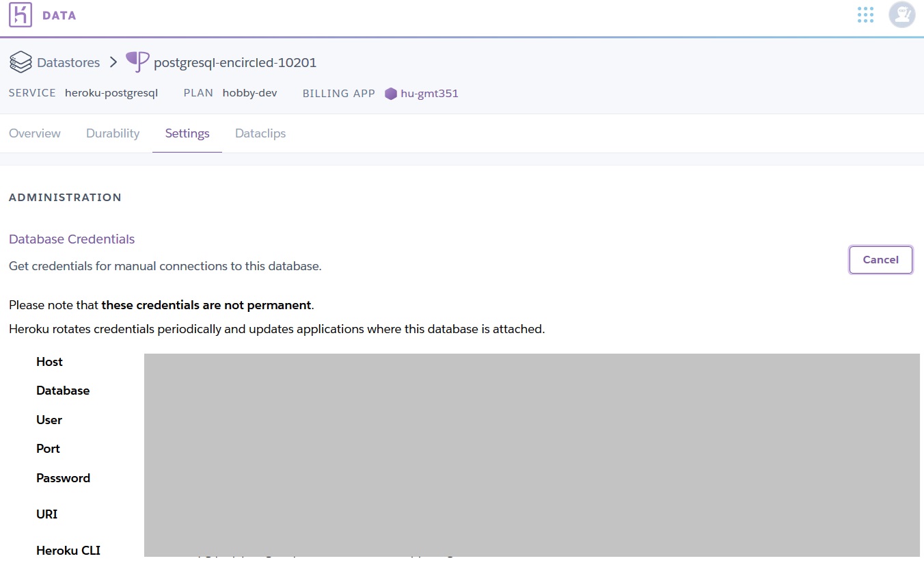Click the Password field label
Image resolution: width=924 pixels, height=565 pixels.
(63, 478)
